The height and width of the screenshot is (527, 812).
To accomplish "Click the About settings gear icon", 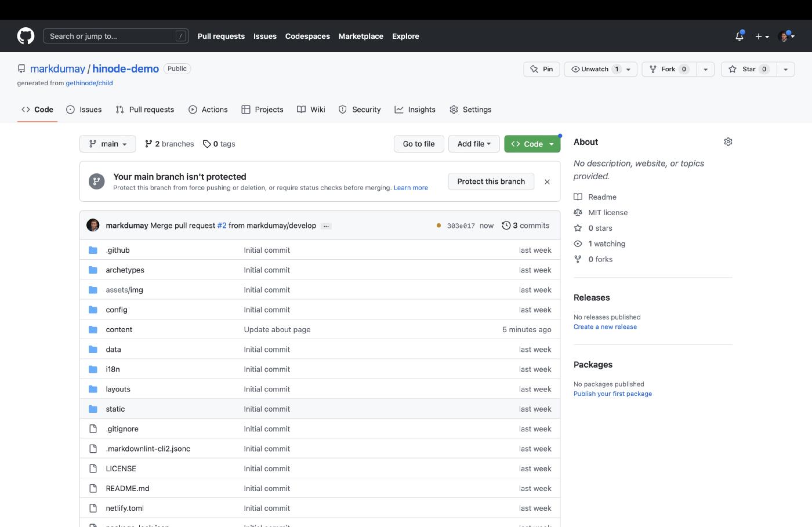I will pos(728,141).
